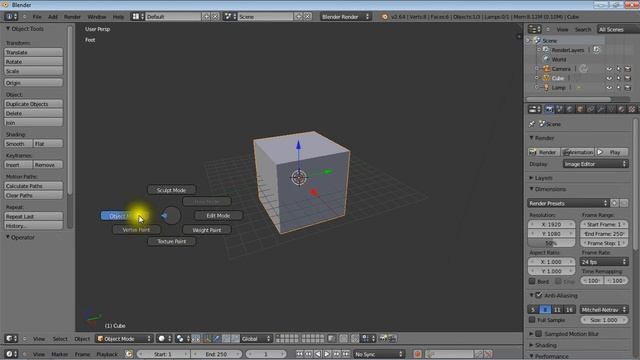Open the Object Mode dropdown
Image resolution: width=640 pixels, height=360 pixels.
pos(124,338)
